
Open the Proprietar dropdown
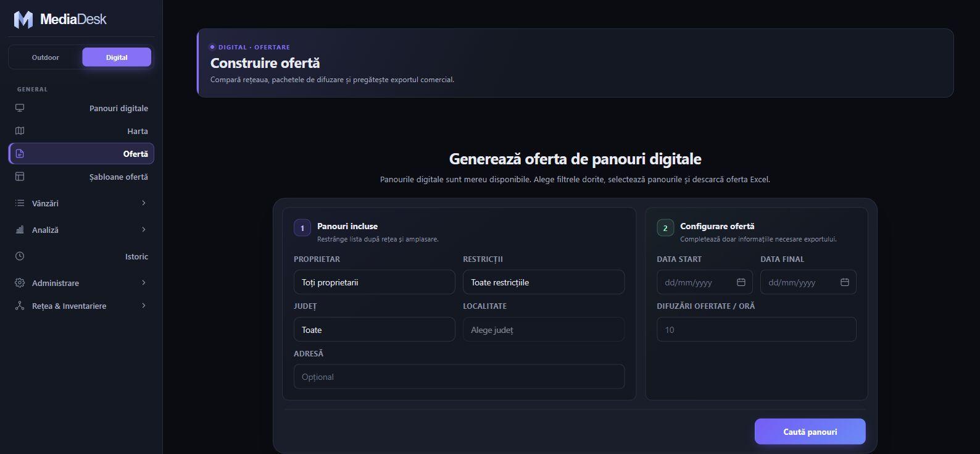pos(375,282)
